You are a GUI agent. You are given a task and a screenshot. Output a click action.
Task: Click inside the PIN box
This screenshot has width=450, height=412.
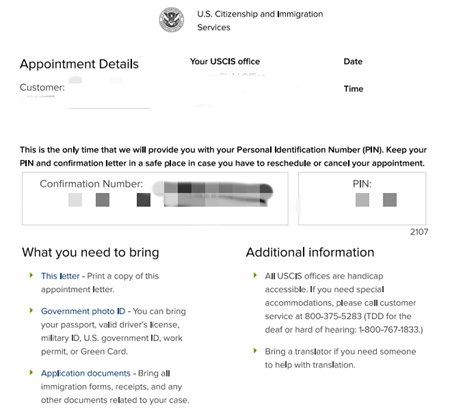click(362, 198)
